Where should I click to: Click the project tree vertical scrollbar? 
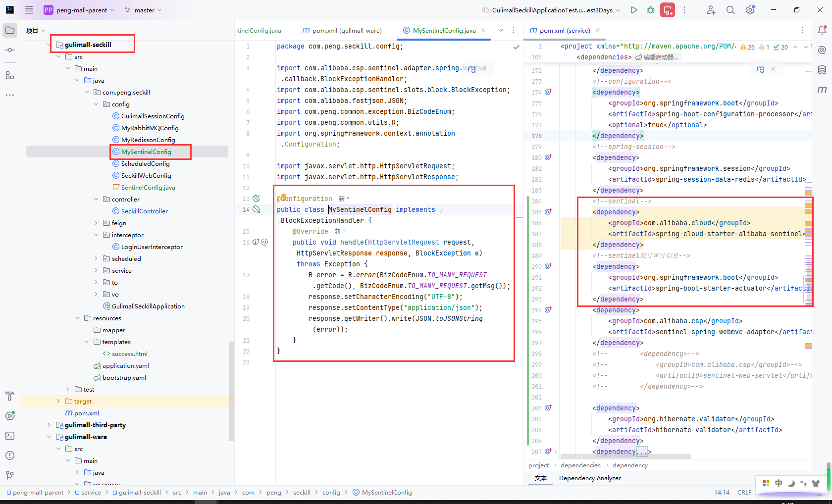[x=231, y=391]
